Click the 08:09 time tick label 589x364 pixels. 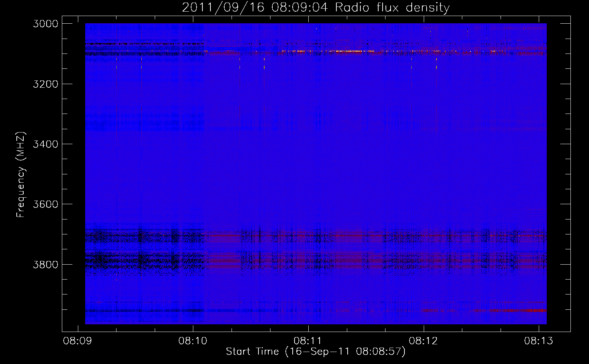click(x=78, y=341)
